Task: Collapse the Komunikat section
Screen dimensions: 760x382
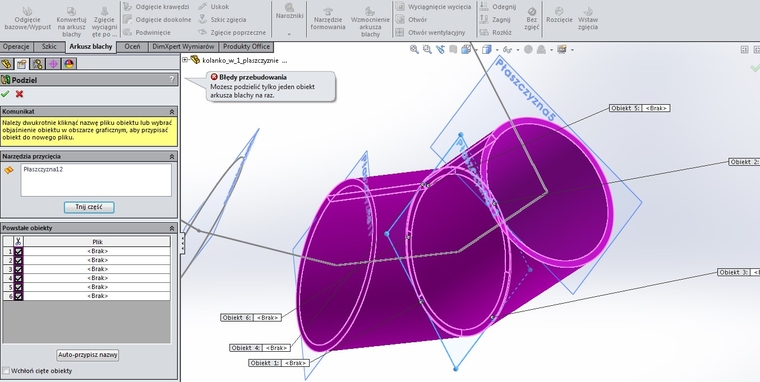Action: click(172, 111)
